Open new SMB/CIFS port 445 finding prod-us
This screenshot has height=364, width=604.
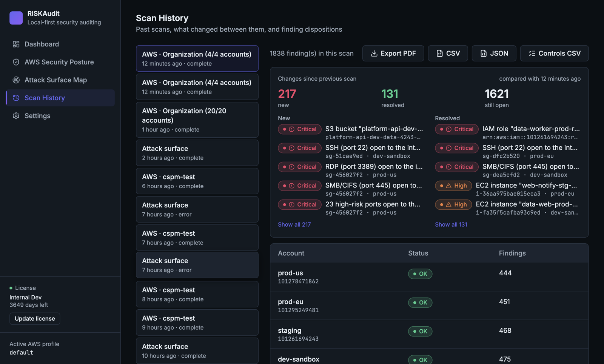click(x=351, y=189)
